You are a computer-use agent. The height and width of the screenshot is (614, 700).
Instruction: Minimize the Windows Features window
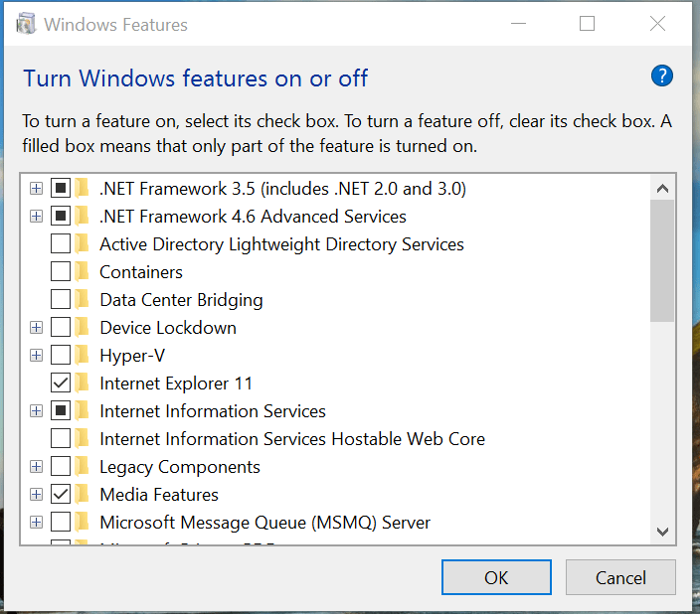point(518,23)
